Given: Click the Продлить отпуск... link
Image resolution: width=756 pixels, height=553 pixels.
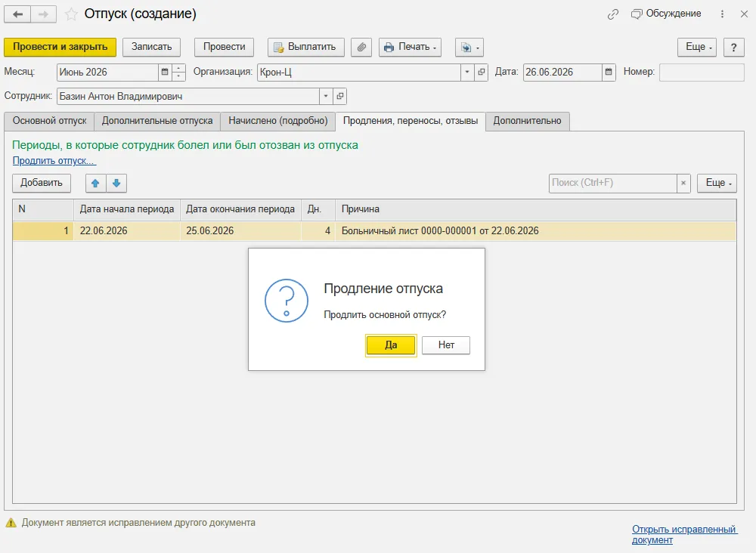Looking at the screenshot, I should (54, 160).
